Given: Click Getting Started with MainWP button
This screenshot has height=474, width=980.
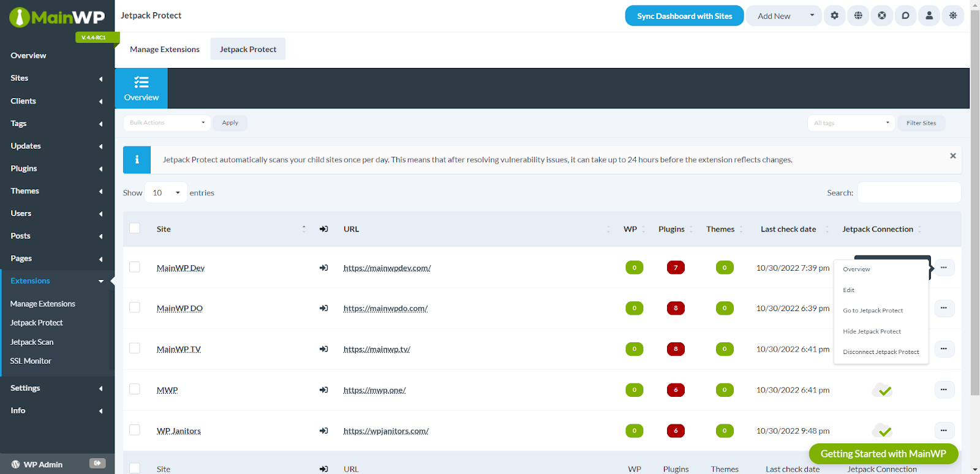Looking at the screenshot, I should (883, 454).
